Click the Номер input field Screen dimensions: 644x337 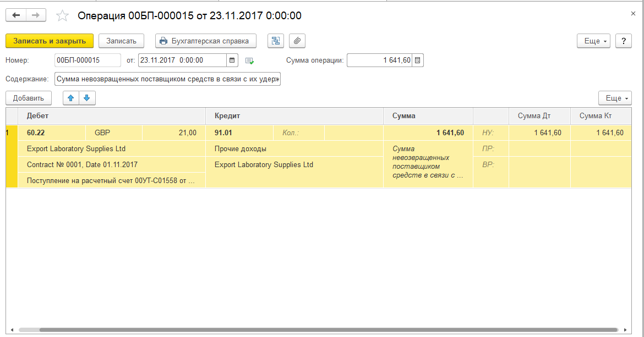(88, 60)
